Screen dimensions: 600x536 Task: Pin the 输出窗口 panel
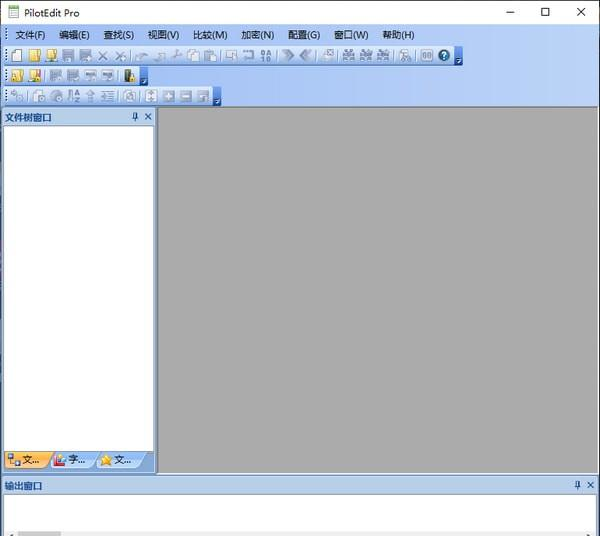pos(578,485)
